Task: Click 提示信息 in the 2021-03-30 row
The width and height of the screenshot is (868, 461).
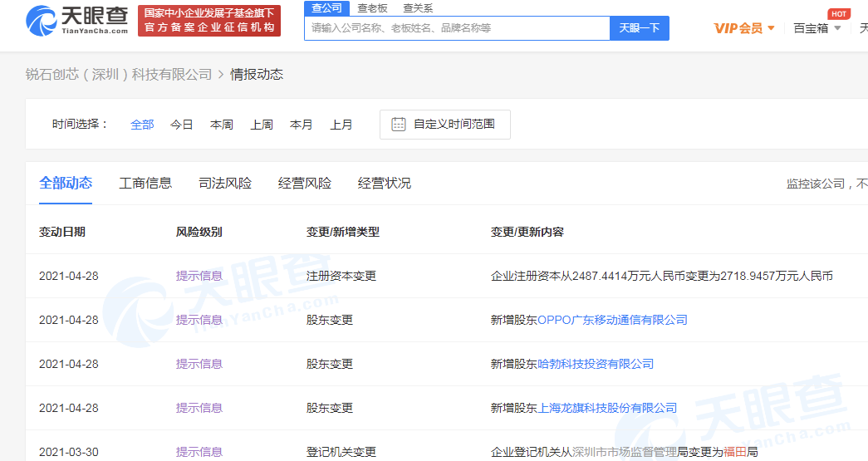Action: tap(199, 452)
